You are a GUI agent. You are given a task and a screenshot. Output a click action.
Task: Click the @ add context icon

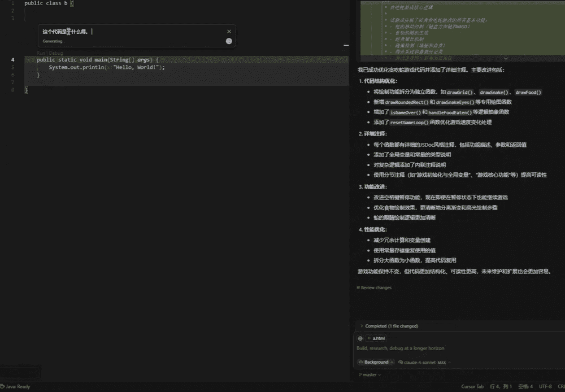(x=360, y=338)
